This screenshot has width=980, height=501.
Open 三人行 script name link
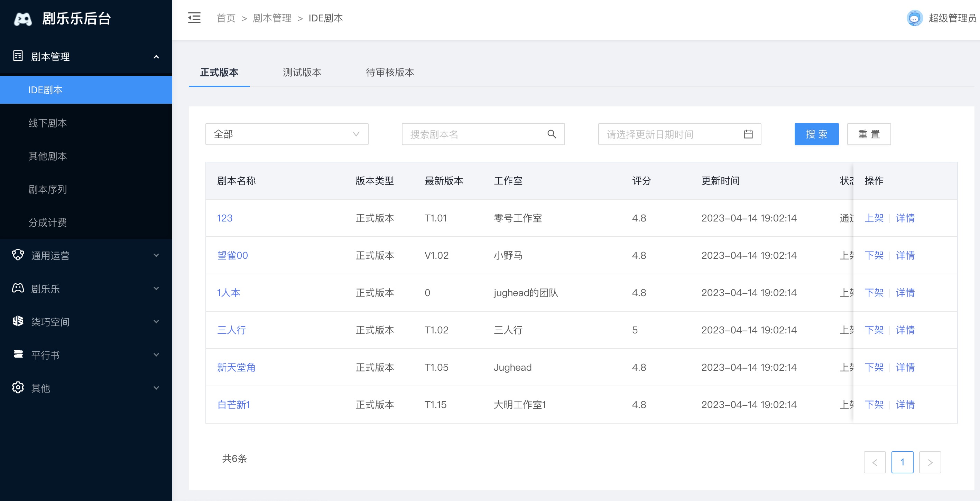[x=231, y=330]
